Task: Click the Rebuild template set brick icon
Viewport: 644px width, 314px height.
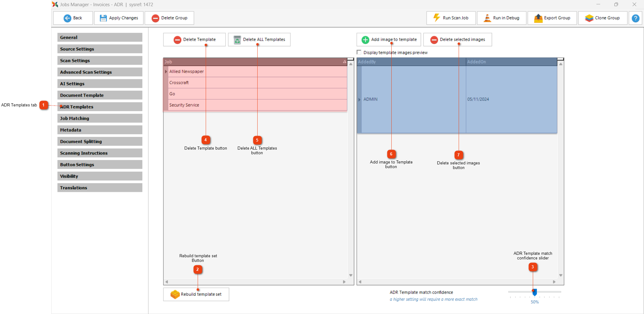Action: coord(175,294)
